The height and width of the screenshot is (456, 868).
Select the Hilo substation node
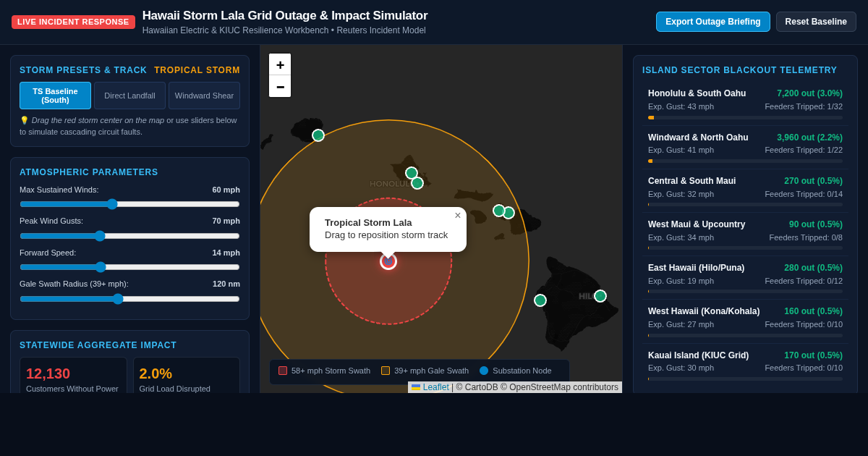tap(600, 296)
